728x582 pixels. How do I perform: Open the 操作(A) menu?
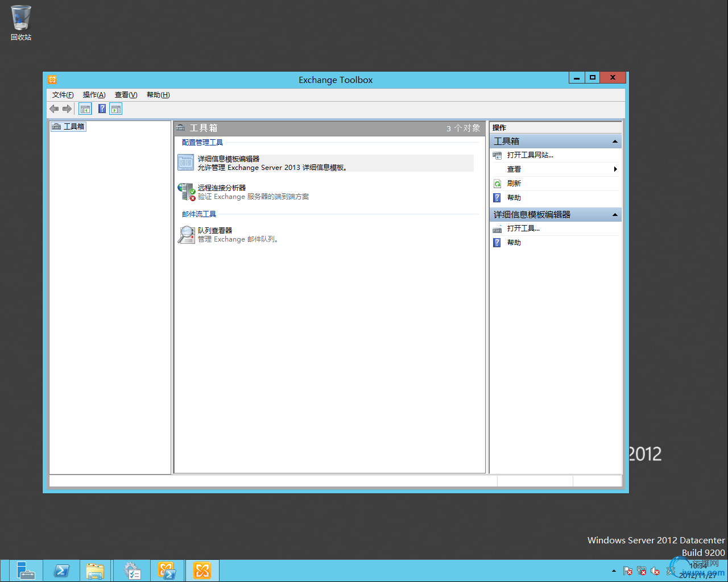coord(94,95)
